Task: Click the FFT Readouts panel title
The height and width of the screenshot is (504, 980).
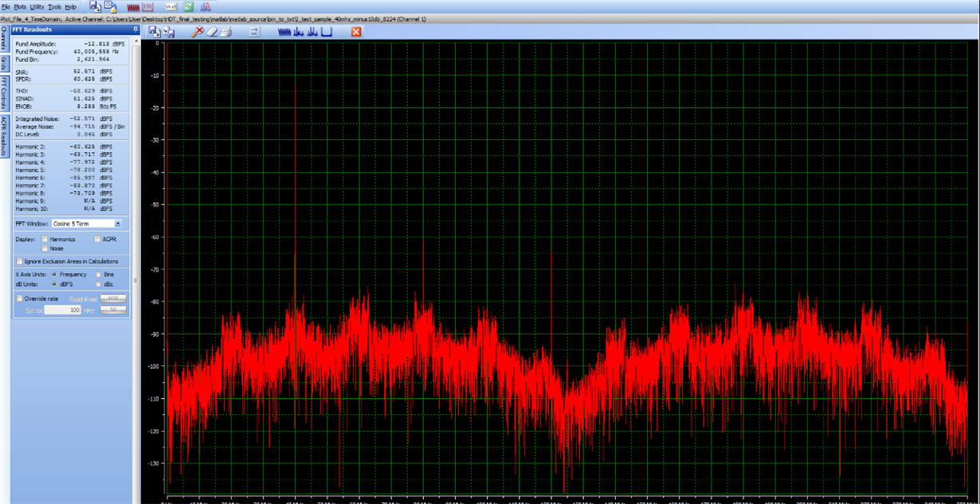Action: coord(32,29)
